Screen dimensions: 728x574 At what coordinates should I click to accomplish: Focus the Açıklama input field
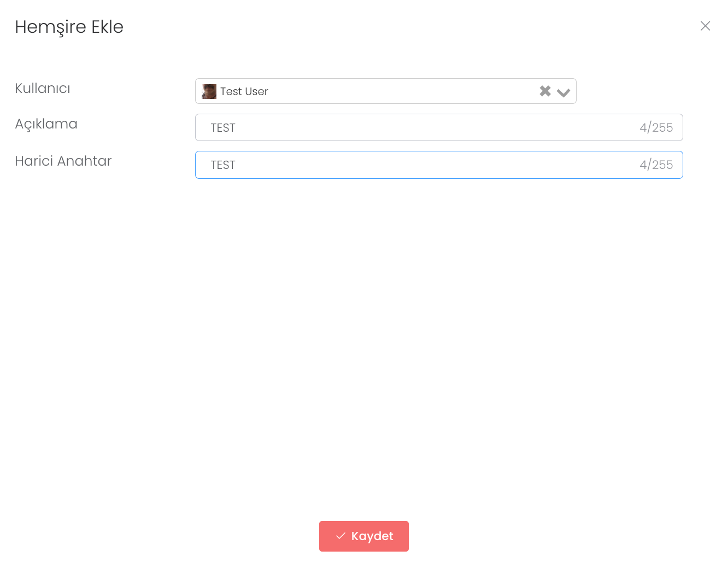point(426,127)
